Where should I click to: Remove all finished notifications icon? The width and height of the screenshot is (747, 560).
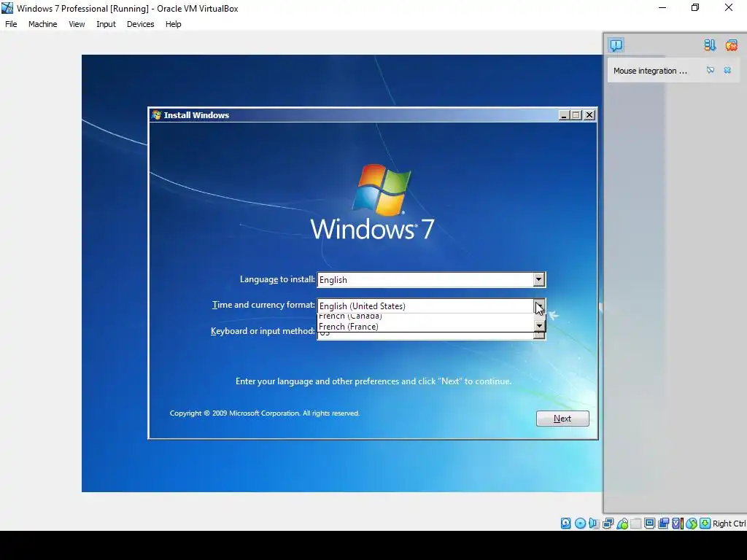[x=731, y=45]
